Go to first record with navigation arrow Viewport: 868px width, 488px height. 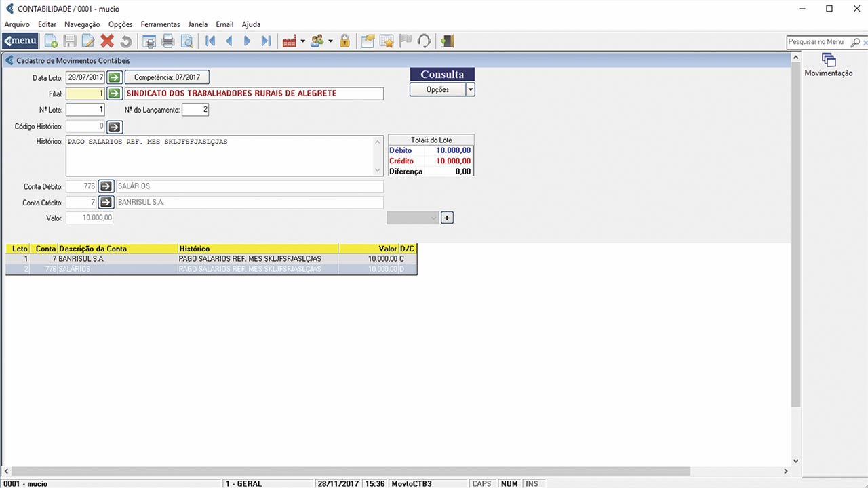210,41
